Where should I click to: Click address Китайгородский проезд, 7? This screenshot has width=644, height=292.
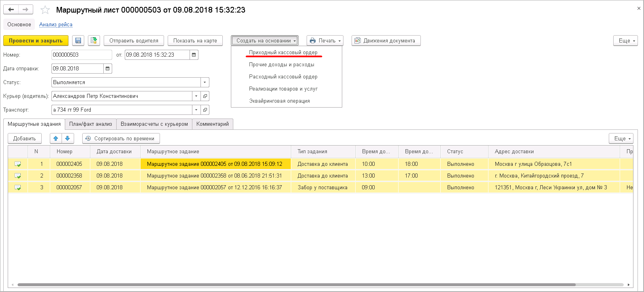coord(554,176)
